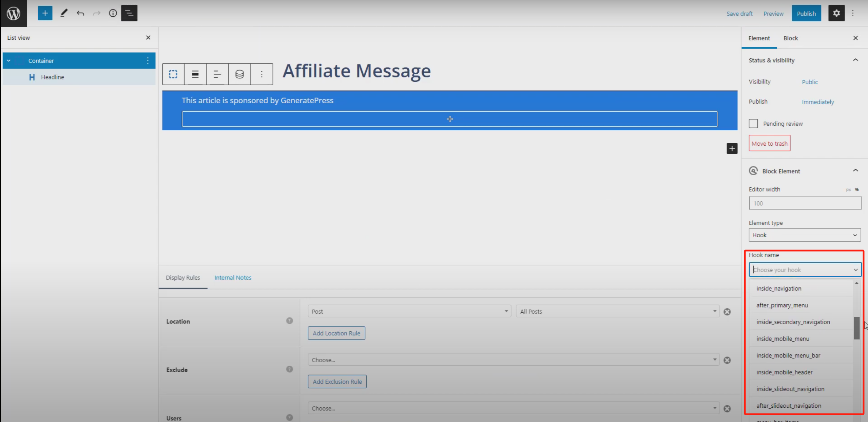The width and height of the screenshot is (868, 422).
Task: Enable the Pending review checkbox
Action: pyautogui.click(x=753, y=123)
